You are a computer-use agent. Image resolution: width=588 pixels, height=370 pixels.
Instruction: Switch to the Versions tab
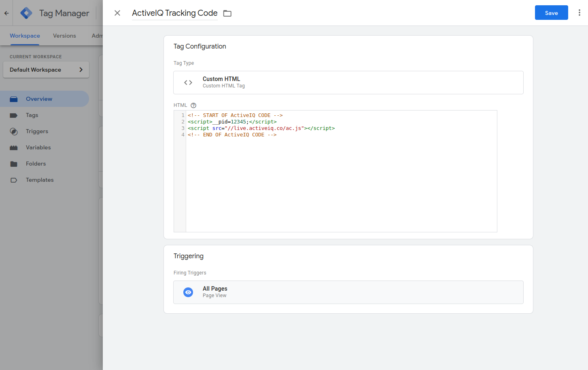(x=64, y=36)
